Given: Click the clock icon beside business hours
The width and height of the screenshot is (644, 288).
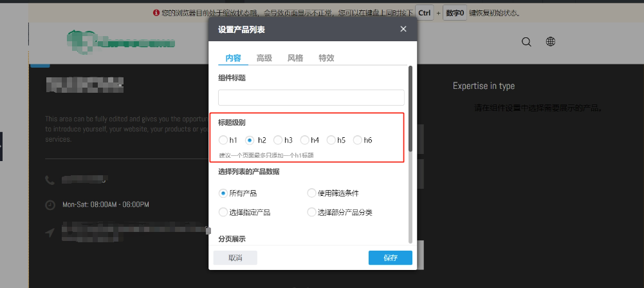Looking at the screenshot, I should (50, 205).
